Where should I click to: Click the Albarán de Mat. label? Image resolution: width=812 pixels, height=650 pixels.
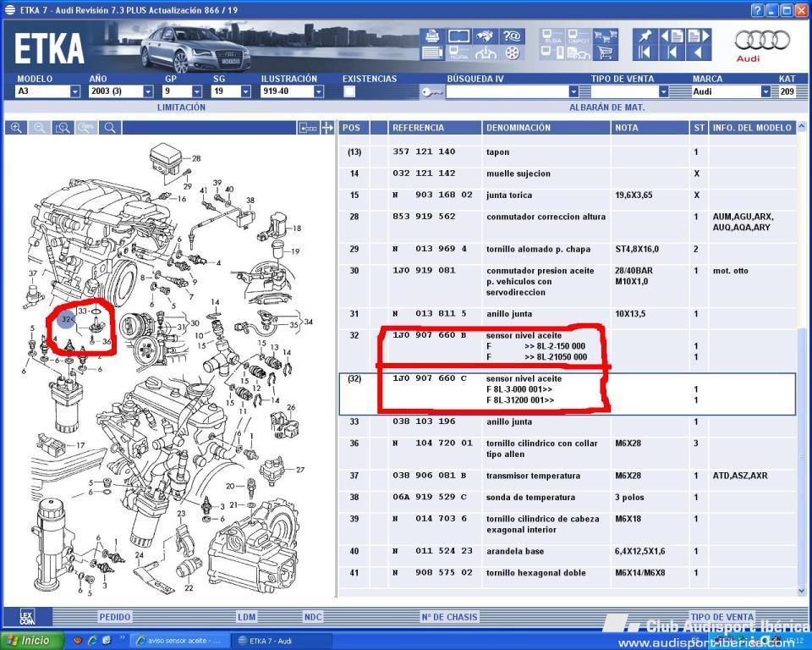coord(607,107)
